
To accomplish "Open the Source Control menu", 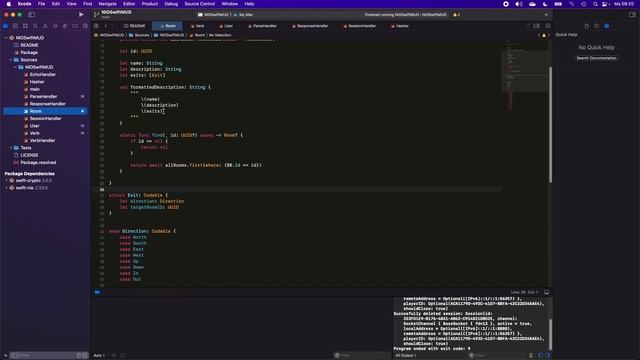I will pos(200,4).
